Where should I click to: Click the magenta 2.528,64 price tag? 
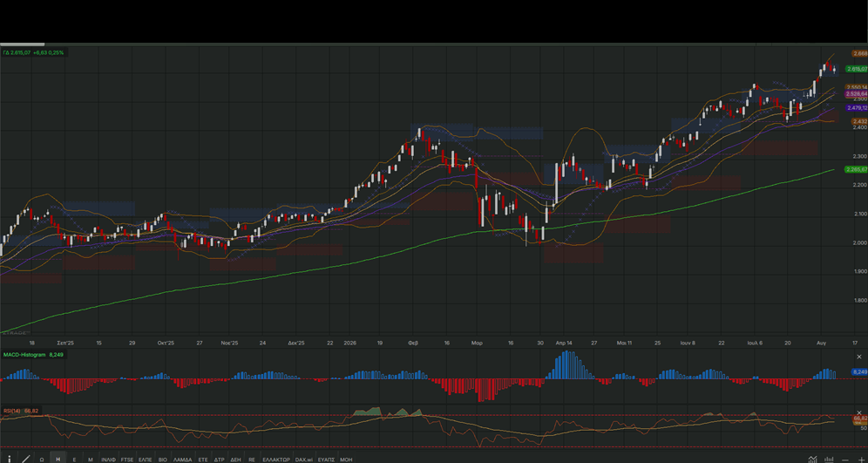coord(857,94)
